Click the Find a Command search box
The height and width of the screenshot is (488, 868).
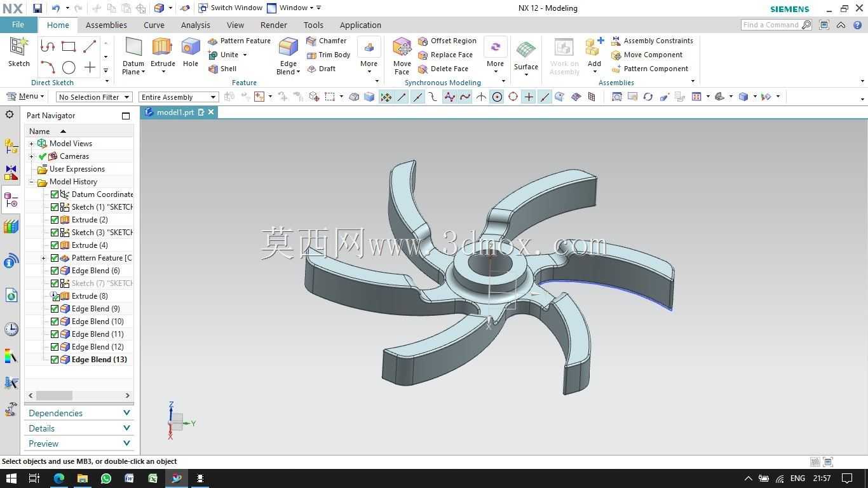pyautogui.click(x=776, y=25)
